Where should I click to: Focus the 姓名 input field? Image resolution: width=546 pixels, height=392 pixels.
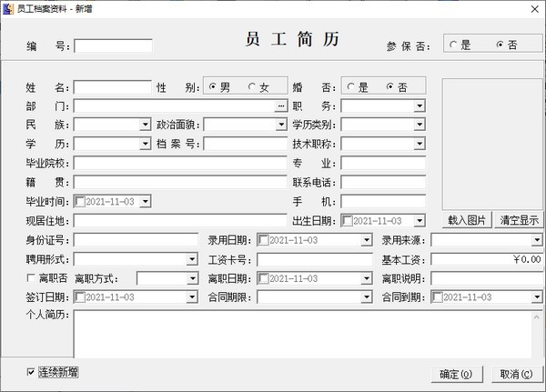tap(112, 87)
